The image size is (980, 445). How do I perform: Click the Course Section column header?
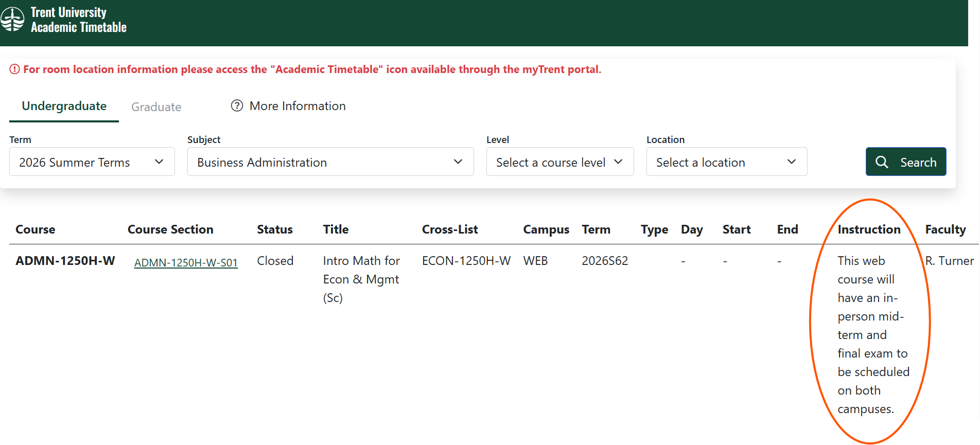[x=170, y=229]
